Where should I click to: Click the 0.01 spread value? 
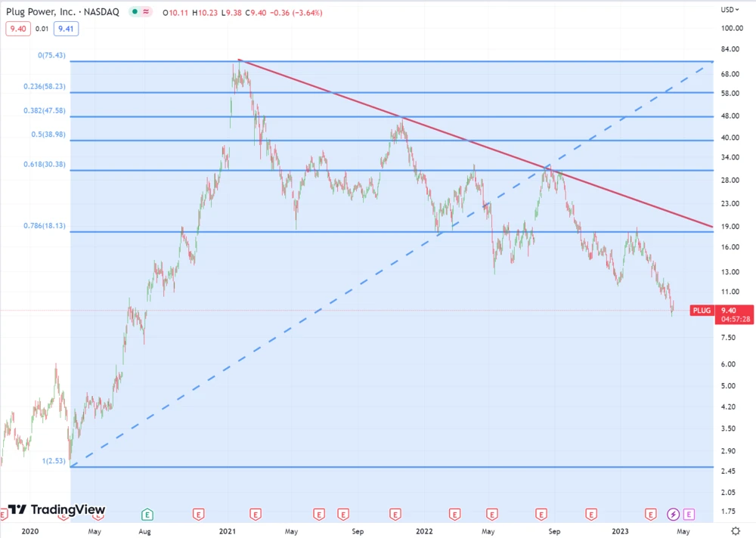(42, 29)
